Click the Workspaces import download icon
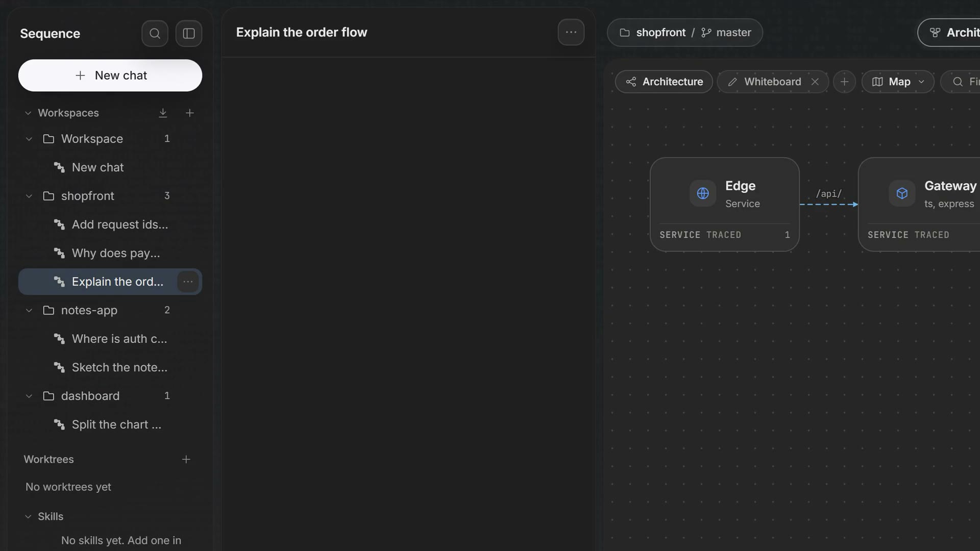Viewport: 980px width, 551px height. [x=163, y=113]
